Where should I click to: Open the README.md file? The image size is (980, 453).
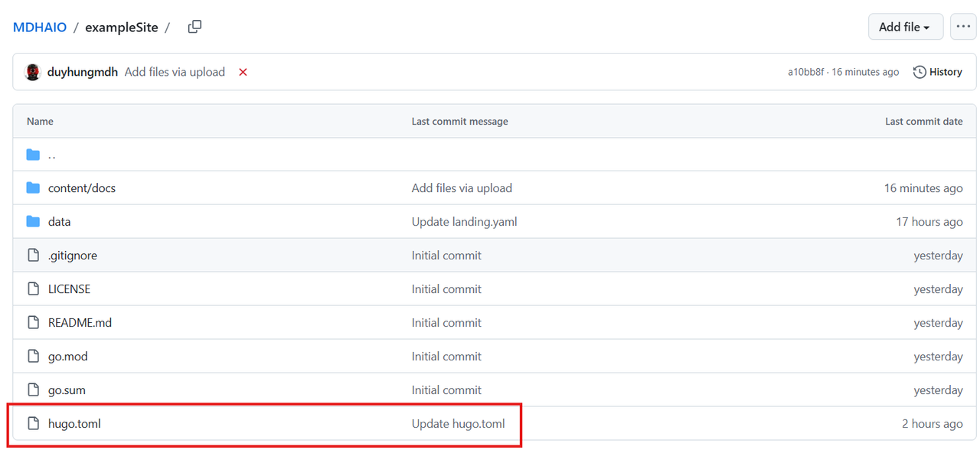point(80,323)
